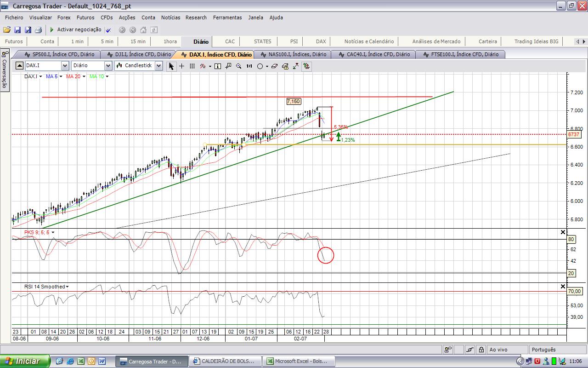Click the print icon
This screenshot has height=368, width=588.
point(38,30)
